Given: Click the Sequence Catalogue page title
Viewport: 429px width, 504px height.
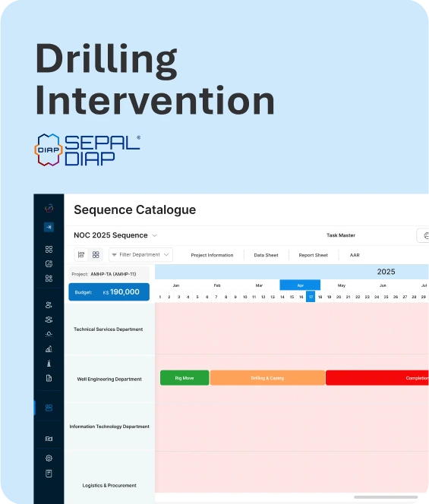Looking at the screenshot, I should click(134, 210).
